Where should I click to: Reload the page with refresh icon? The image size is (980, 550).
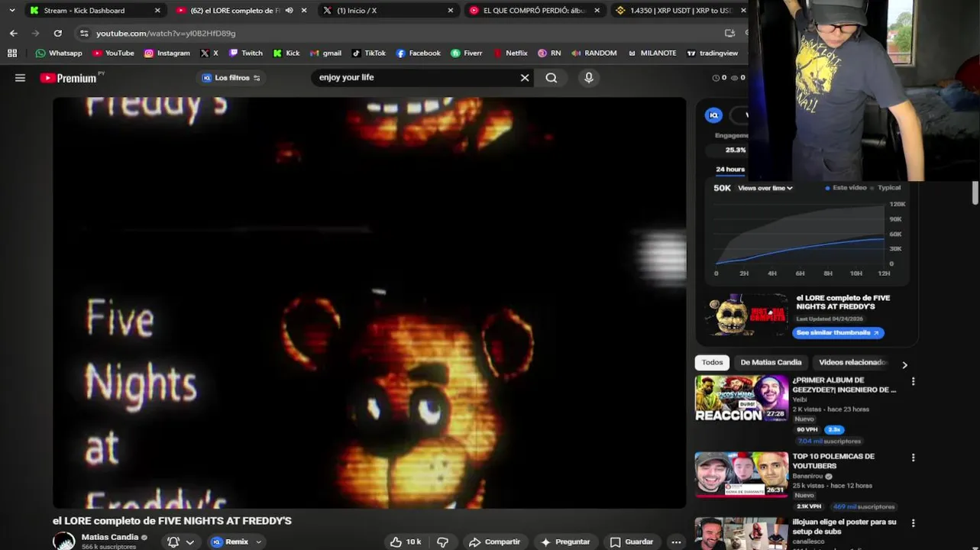coord(57,33)
